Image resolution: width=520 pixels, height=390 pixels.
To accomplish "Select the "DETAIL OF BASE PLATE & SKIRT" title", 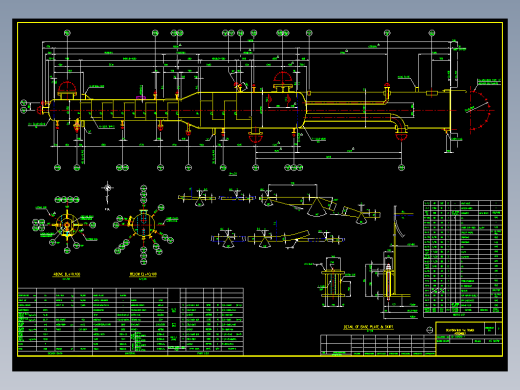I will (368, 327).
